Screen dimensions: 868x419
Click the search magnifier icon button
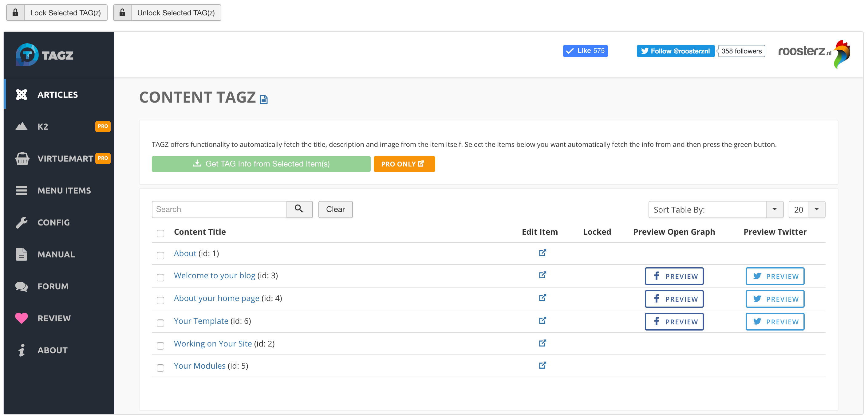[299, 209]
